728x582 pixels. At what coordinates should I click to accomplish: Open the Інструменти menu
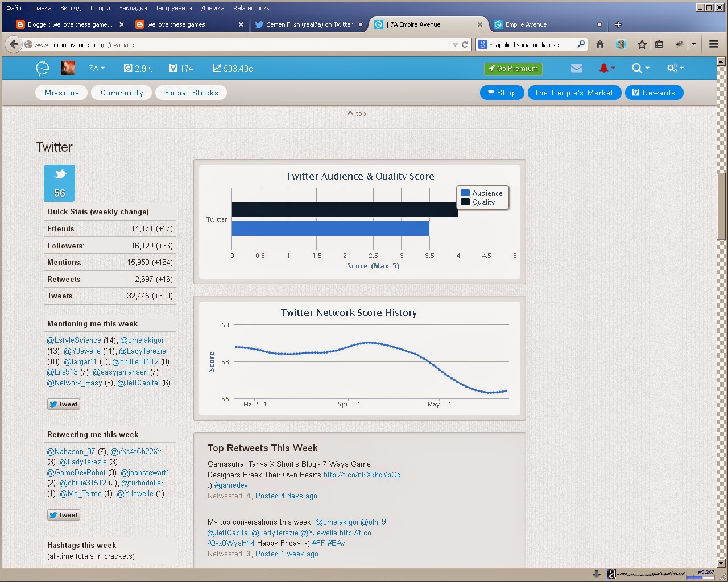(174, 8)
